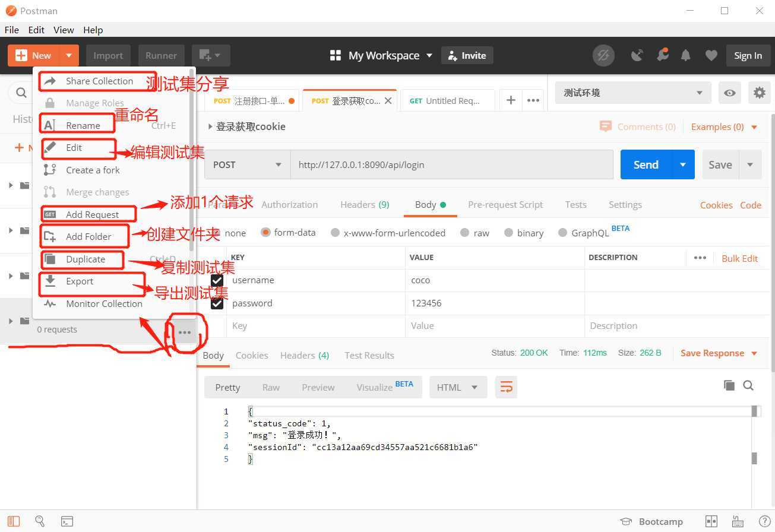Screen dimensions: 775x532
Task: Select the binary radio button
Action: click(x=508, y=233)
